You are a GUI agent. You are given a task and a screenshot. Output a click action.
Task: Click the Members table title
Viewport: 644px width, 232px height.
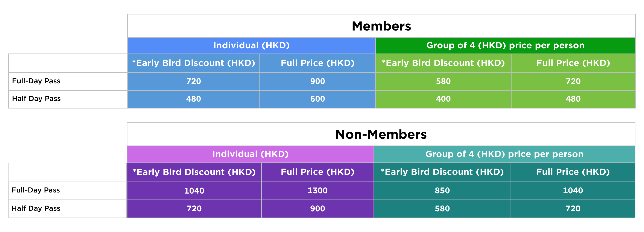coord(381,26)
